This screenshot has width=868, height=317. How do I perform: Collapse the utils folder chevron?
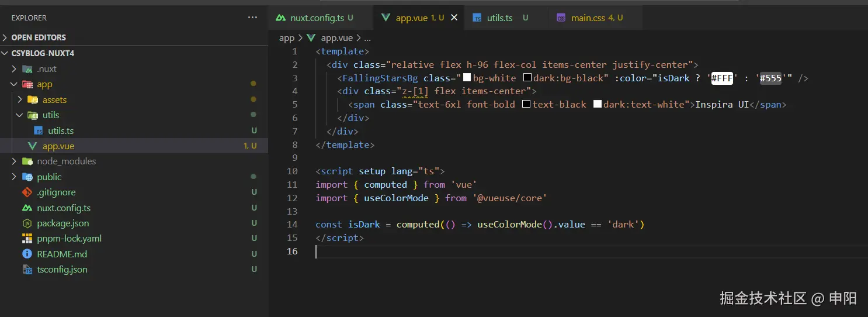(x=19, y=115)
